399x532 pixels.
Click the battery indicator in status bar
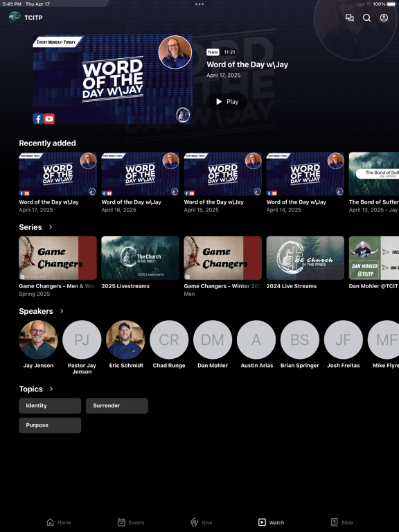(x=391, y=4)
